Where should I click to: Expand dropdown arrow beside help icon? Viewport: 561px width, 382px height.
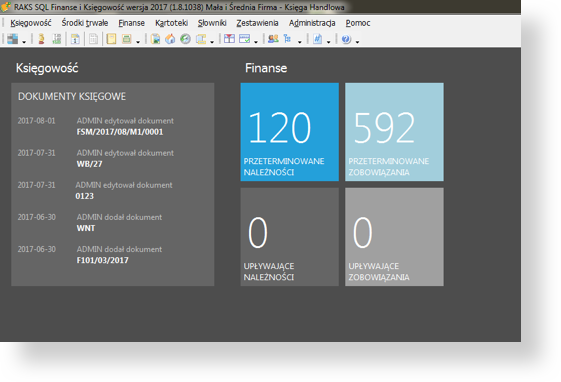tap(357, 42)
